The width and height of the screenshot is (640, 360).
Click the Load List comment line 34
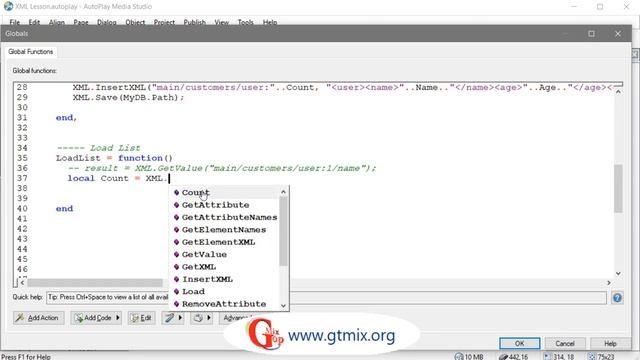(98, 148)
